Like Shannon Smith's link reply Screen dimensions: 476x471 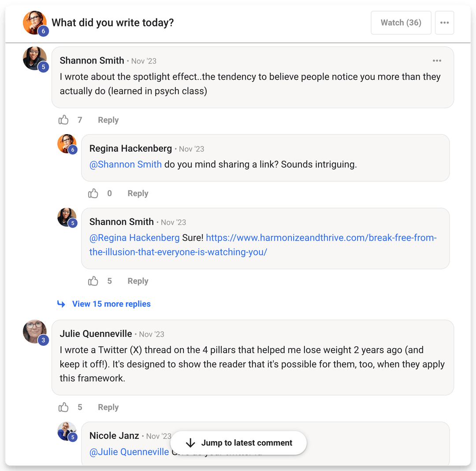[x=93, y=281]
